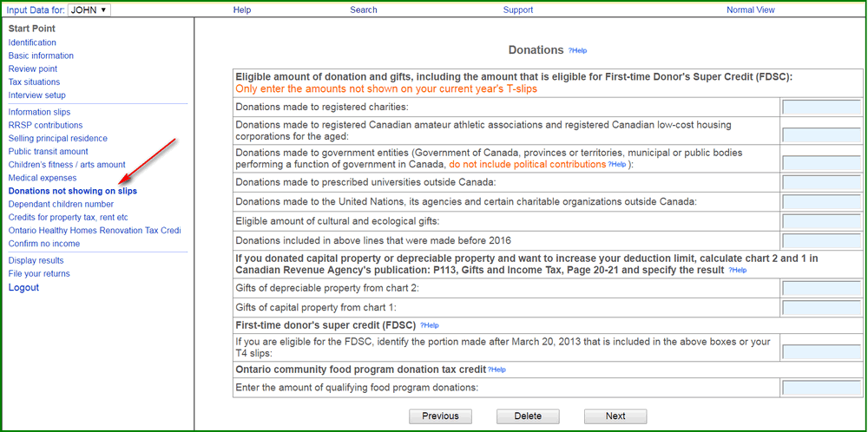Focus the depreciable property chart 2 field
This screenshot has width=868, height=432.
coord(821,288)
